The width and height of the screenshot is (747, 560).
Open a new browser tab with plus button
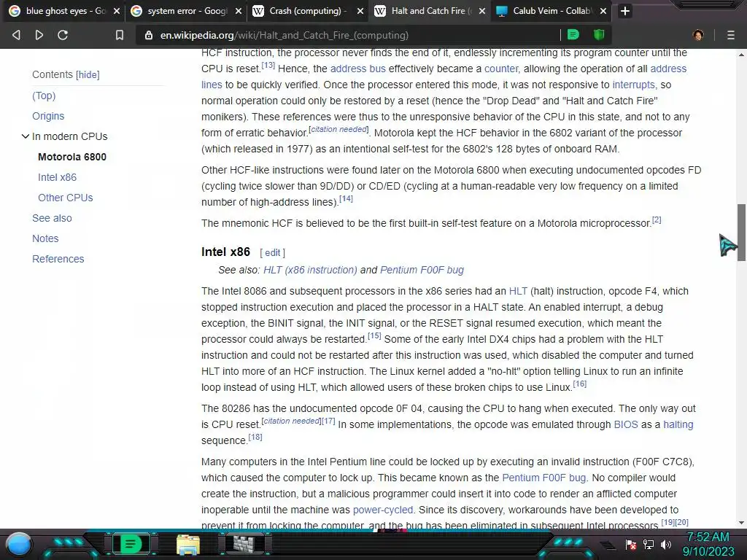625,11
